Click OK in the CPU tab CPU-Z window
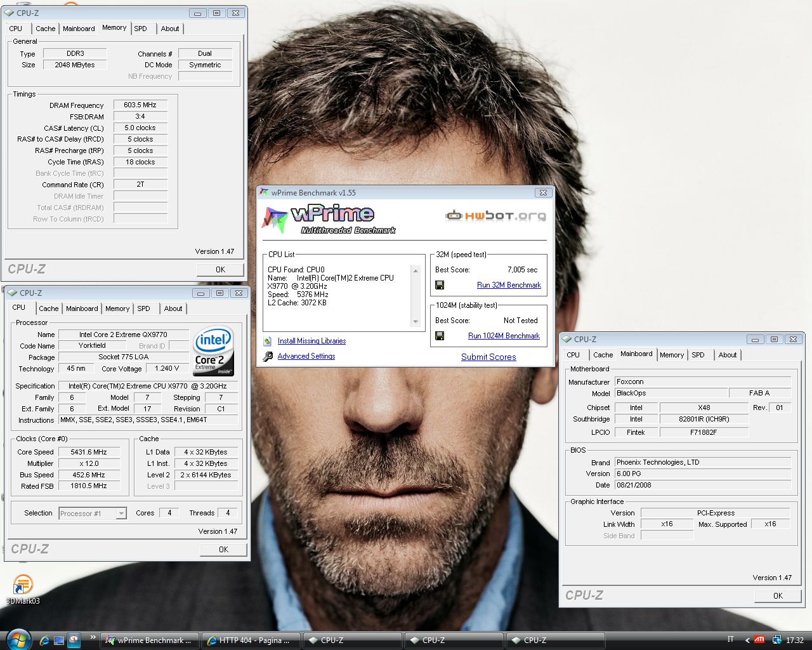The height and width of the screenshot is (650, 812). pyautogui.click(x=223, y=549)
